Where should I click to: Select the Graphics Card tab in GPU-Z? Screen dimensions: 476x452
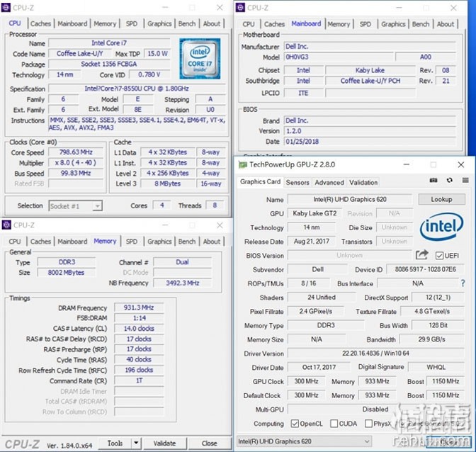tap(260, 181)
